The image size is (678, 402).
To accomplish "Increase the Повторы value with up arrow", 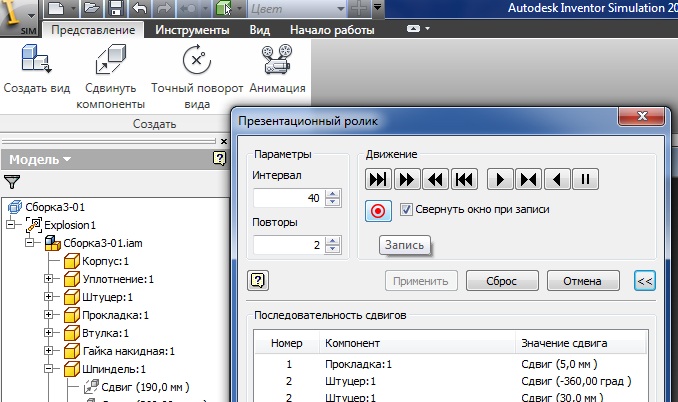I will (x=333, y=240).
